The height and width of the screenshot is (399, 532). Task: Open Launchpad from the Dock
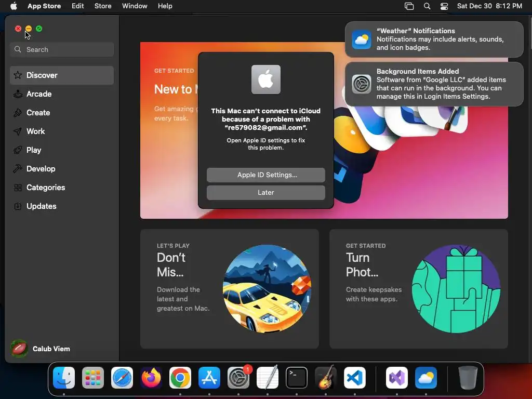93,378
